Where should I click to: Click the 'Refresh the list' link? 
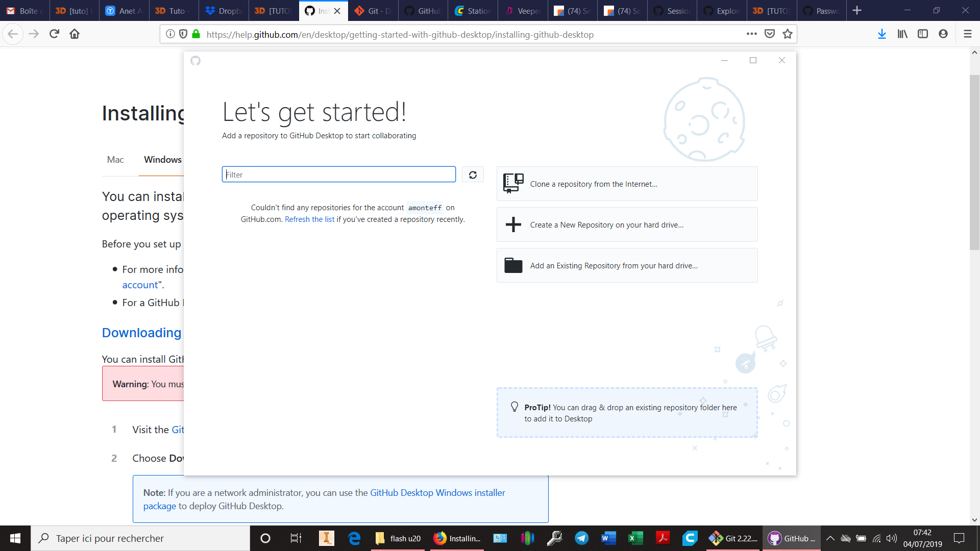click(309, 219)
